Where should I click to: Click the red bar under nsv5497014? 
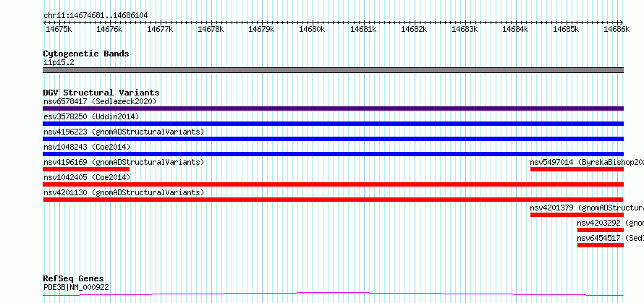pos(577,169)
